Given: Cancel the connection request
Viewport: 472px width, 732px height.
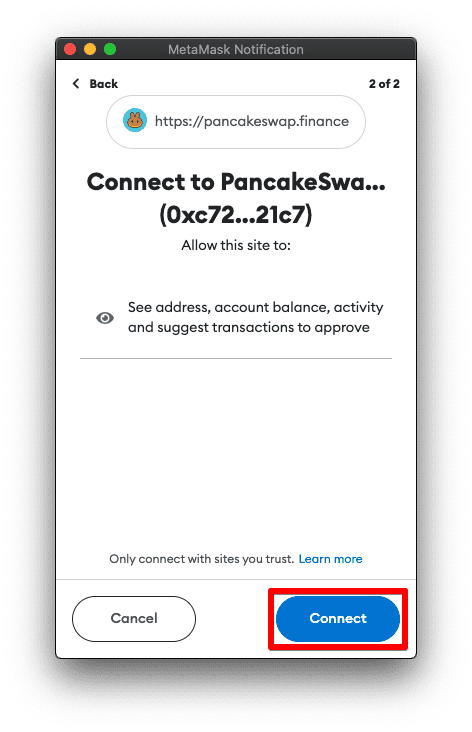Looking at the screenshot, I should point(134,618).
